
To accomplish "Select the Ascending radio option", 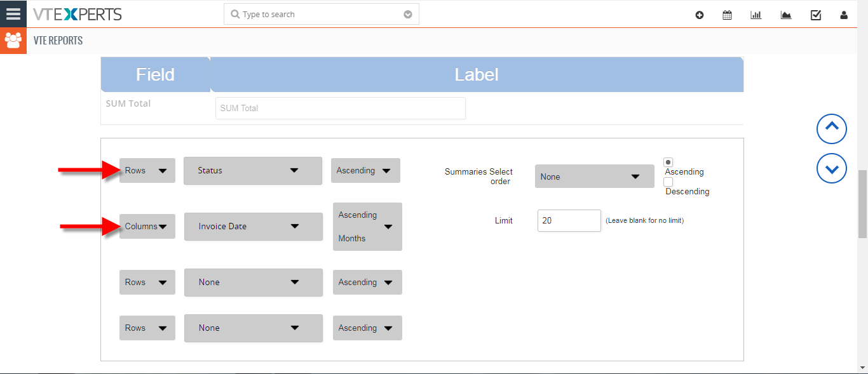I will pyautogui.click(x=668, y=163).
